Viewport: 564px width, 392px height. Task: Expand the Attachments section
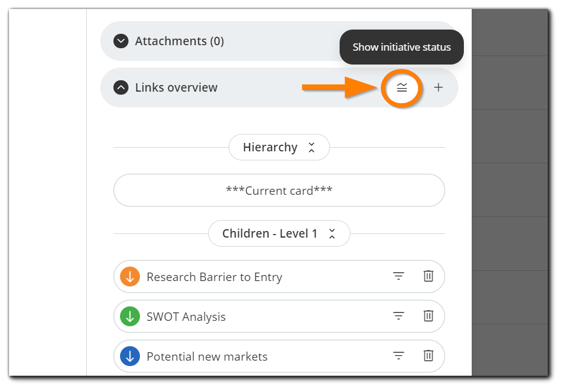[x=121, y=41]
